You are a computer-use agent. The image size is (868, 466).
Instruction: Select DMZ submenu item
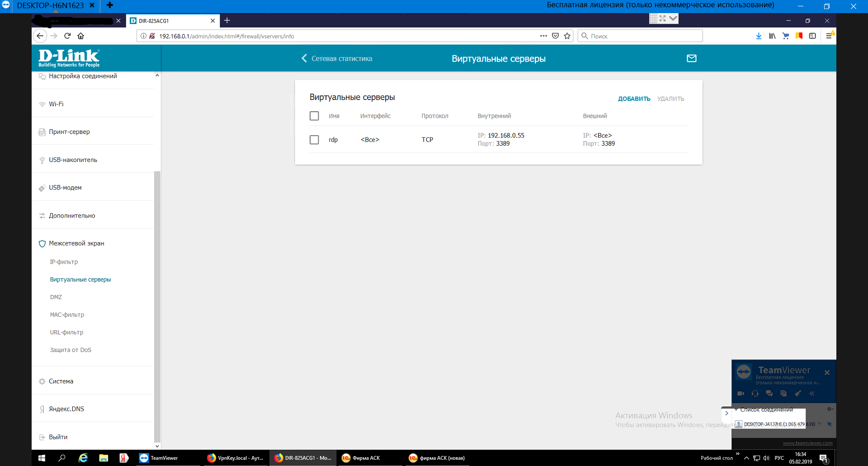(56, 297)
